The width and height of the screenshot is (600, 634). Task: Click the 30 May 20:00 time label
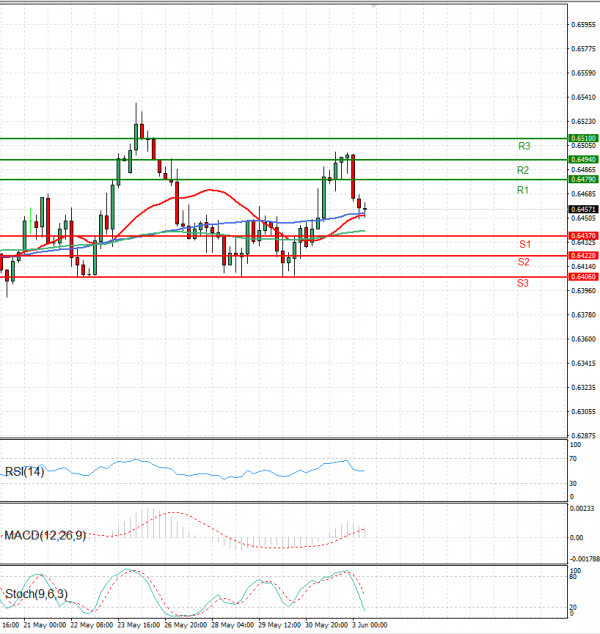coord(327,625)
